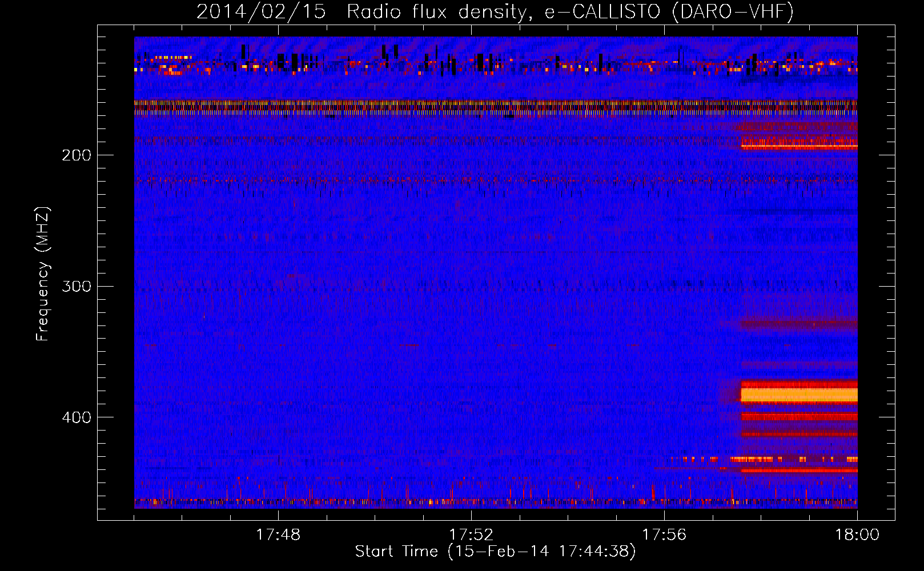924x571 pixels.
Task: Click the 300 frequency tick label
Action: (77, 286)
